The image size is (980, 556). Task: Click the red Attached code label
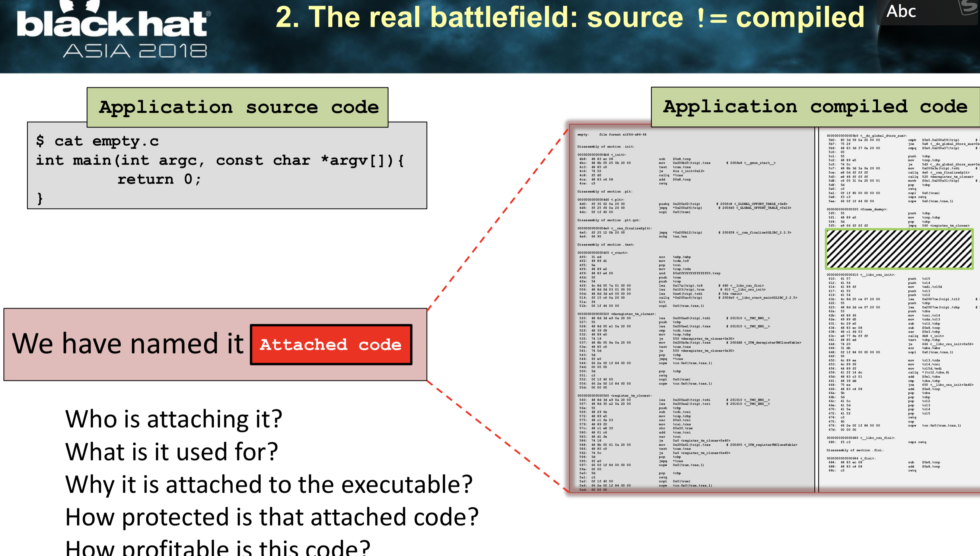pos(331,344)
